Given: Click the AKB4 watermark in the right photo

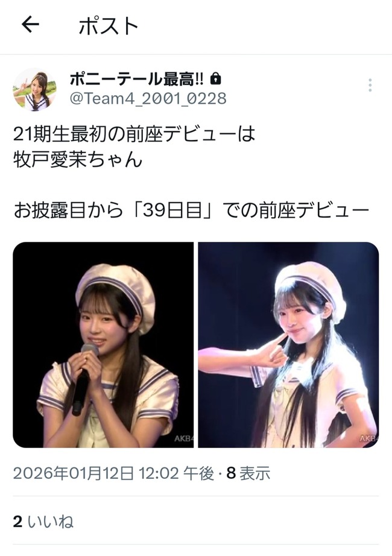Looking at the screenshot, I should coord(369,438).
